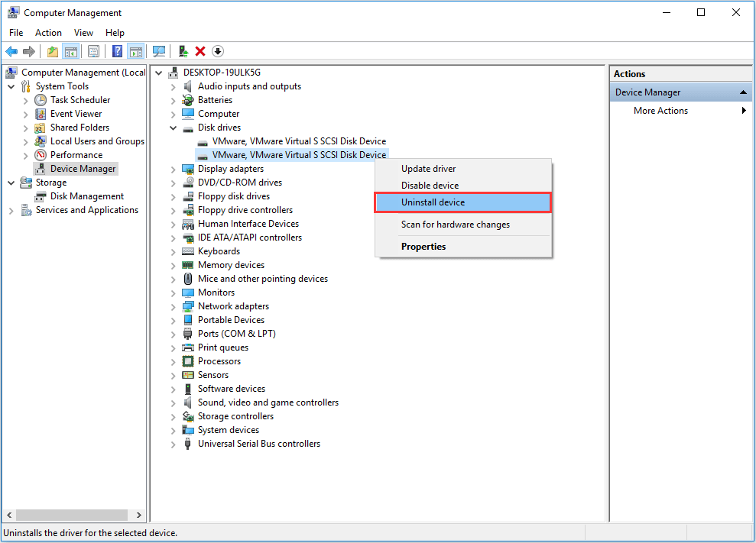756x543 pixels.
Task: Toggle Show/Hide Action Pane toolbar icon
Action: pos(136,52)
